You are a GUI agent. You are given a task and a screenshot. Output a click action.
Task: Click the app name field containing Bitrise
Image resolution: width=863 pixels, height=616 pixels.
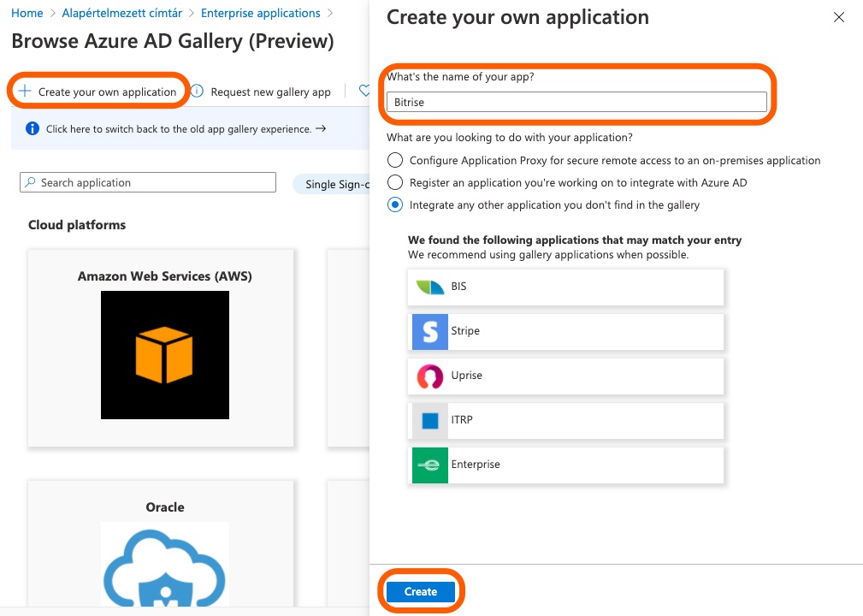pos(577,102)
